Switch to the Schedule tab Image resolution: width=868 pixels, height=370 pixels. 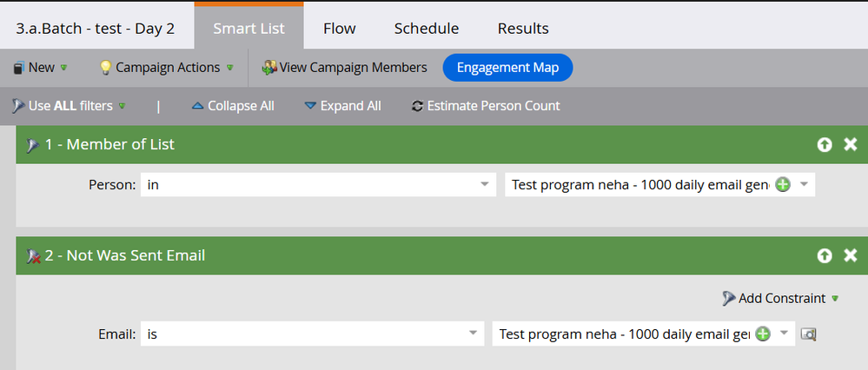click(426, 29)
